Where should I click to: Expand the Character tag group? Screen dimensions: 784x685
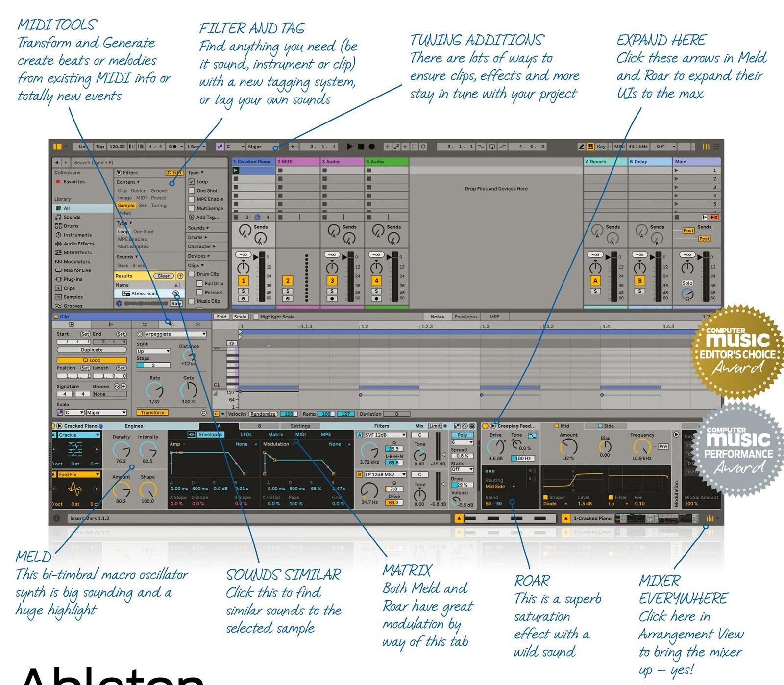tap(201, 246)
